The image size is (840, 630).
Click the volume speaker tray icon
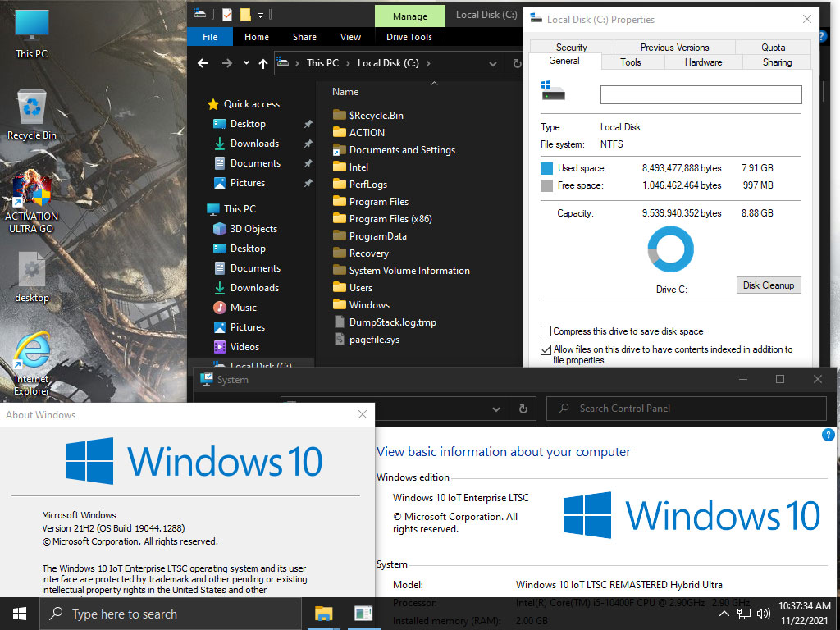click(x=764, y=614)
